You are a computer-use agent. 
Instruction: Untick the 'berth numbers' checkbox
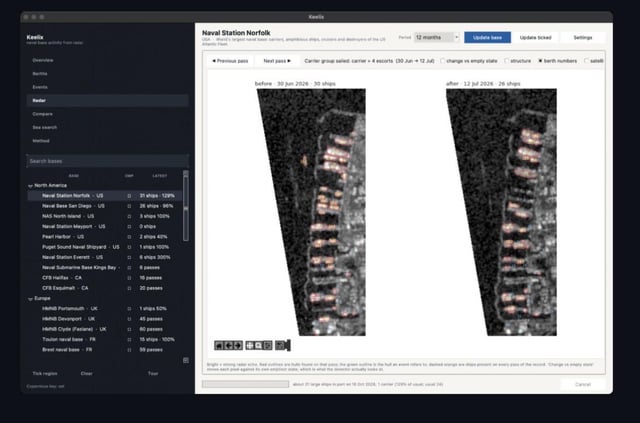click(x=540, y=61)
